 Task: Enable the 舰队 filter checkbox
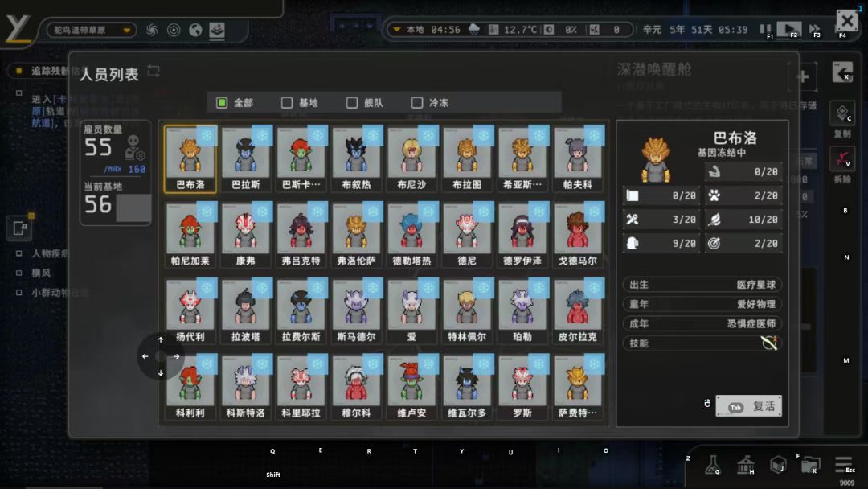(x=352, y=102)
